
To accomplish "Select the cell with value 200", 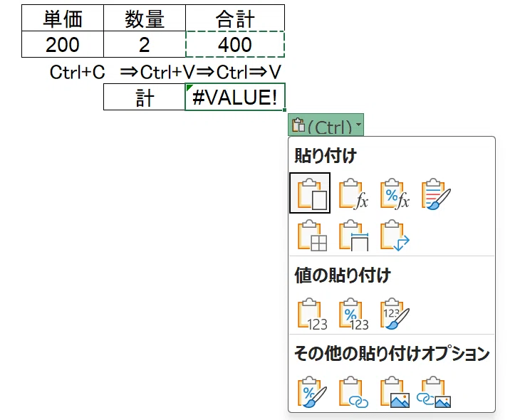I will tap(63, 44).
